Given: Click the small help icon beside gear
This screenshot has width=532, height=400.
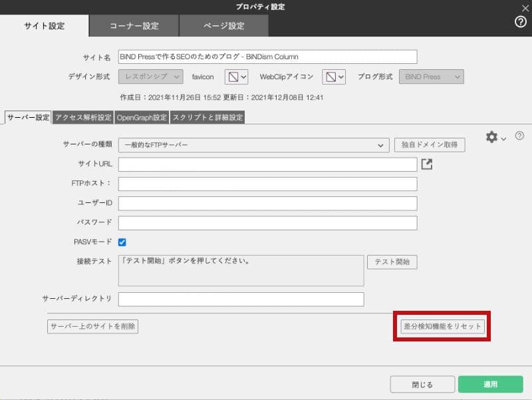Looking at the screenshot, I should point(519,136).
